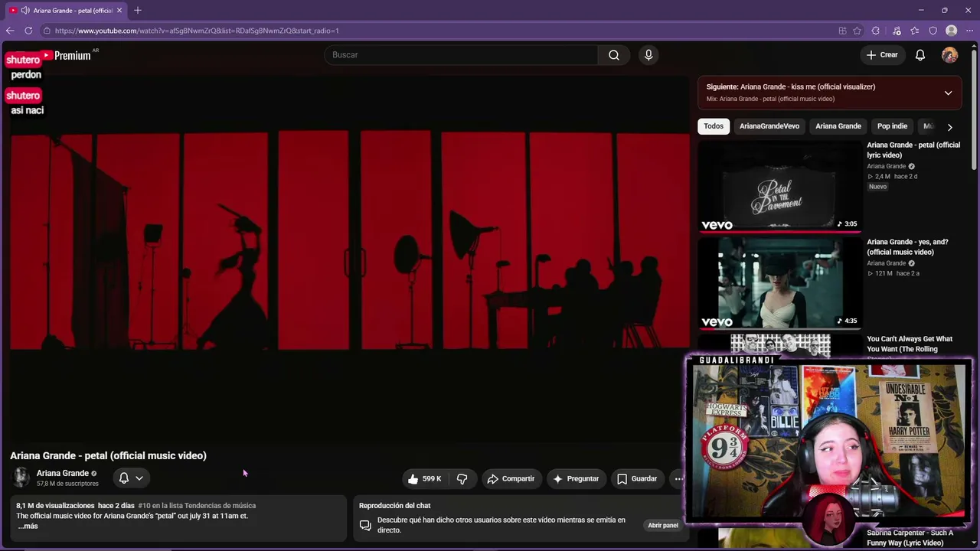Open 'Ariana Grande - yes, and?' video title
The image size is (980, 551).
point(907,247)
